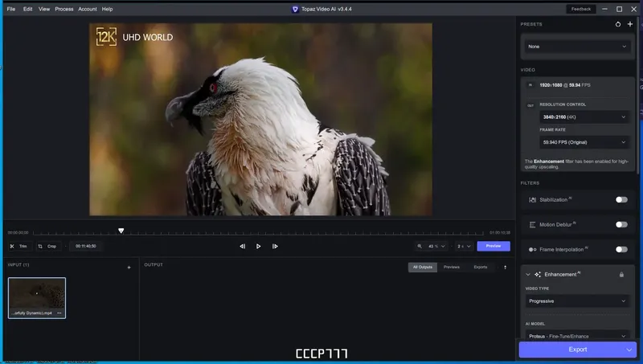643x364 pixels.
Task: Open the 43% zoom level dropdown
Action: coord(436,246)
